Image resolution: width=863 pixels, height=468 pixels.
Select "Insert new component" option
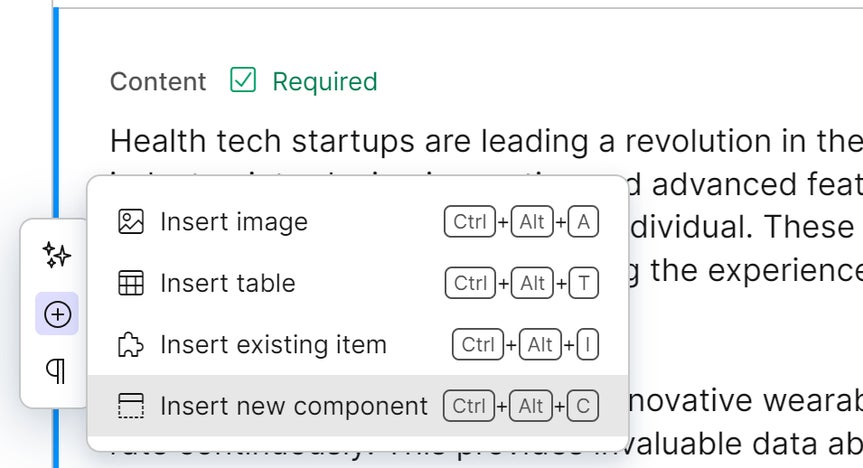(294, 406)
